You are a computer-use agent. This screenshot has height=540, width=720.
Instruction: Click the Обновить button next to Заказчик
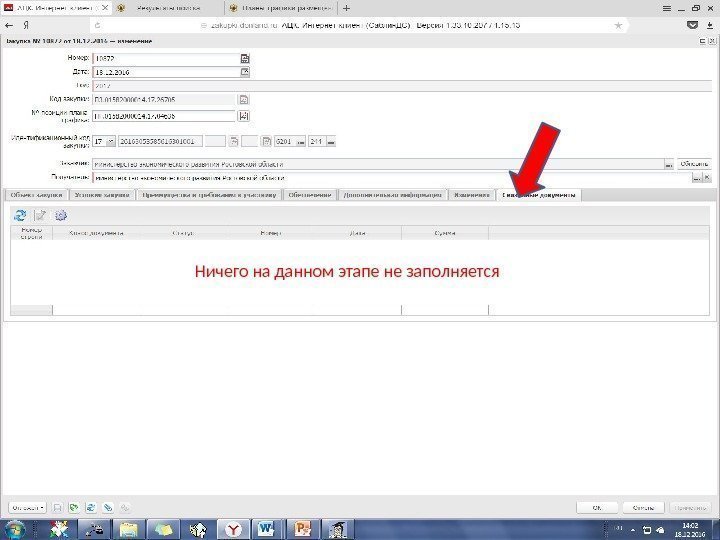(694, 164)
